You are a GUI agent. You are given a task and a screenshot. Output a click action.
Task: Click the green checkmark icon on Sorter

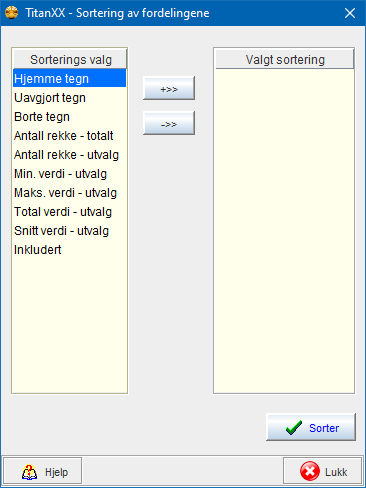tap(294, 428)
